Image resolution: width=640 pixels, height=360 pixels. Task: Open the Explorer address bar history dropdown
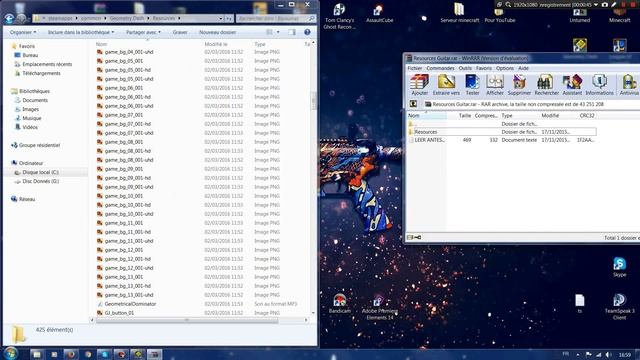(221, 18)
